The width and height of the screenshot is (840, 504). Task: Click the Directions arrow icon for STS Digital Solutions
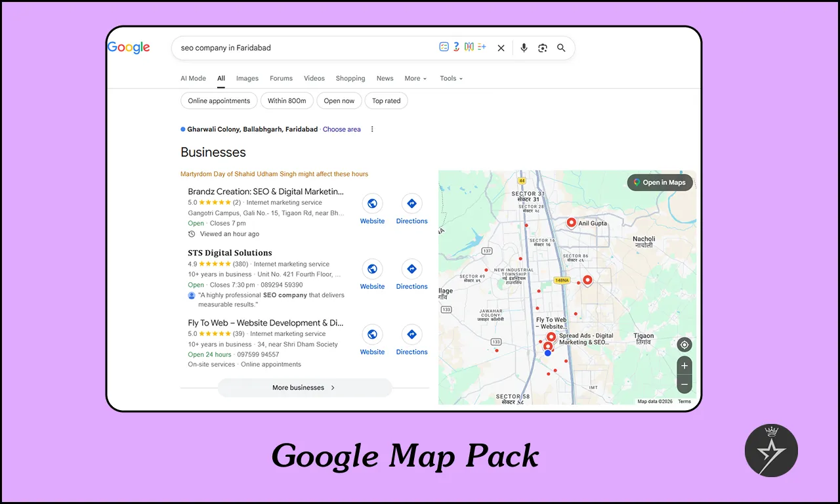pos(411,269)
